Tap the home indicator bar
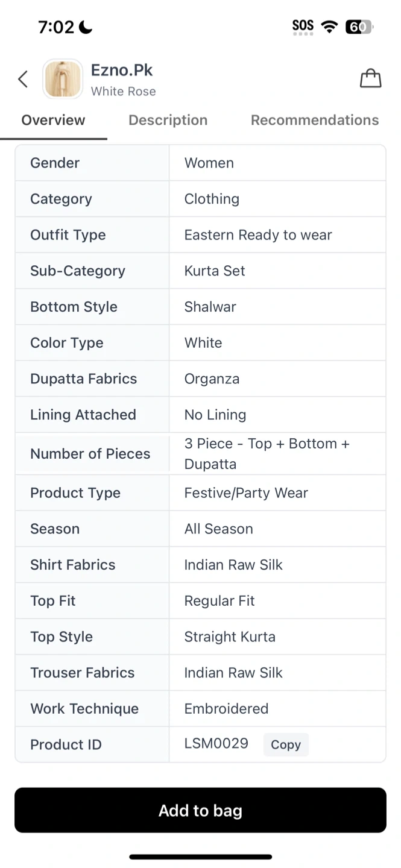Image resolution: width=401 pixels, height=868 pixels. tap(200, 856)
